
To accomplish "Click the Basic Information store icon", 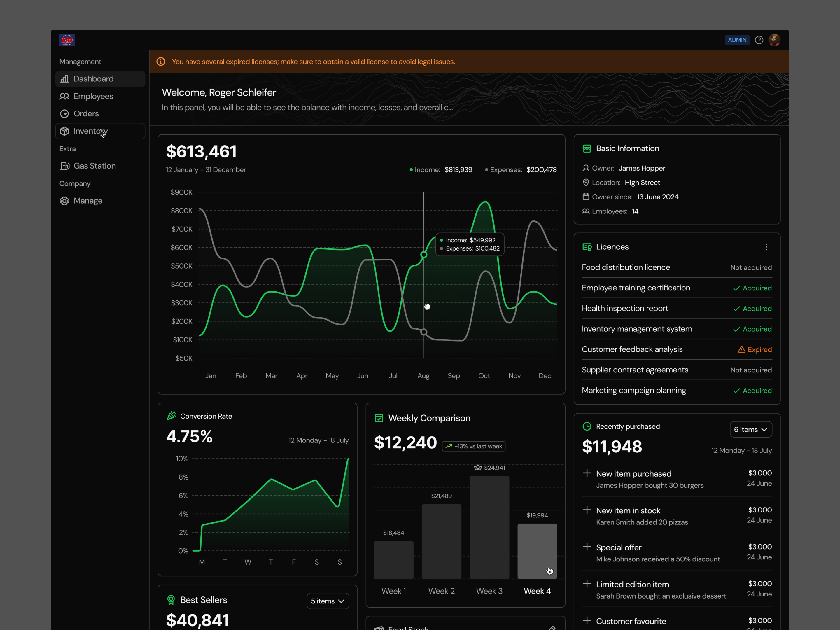I will click(587, 148).
